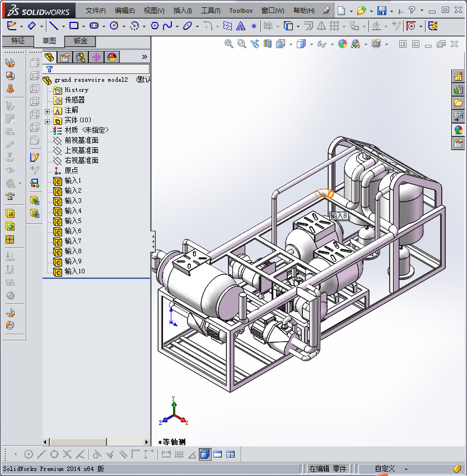This screenshot has height=476, width=467.
Task: Click the Save icon
Action: [382, 11]
